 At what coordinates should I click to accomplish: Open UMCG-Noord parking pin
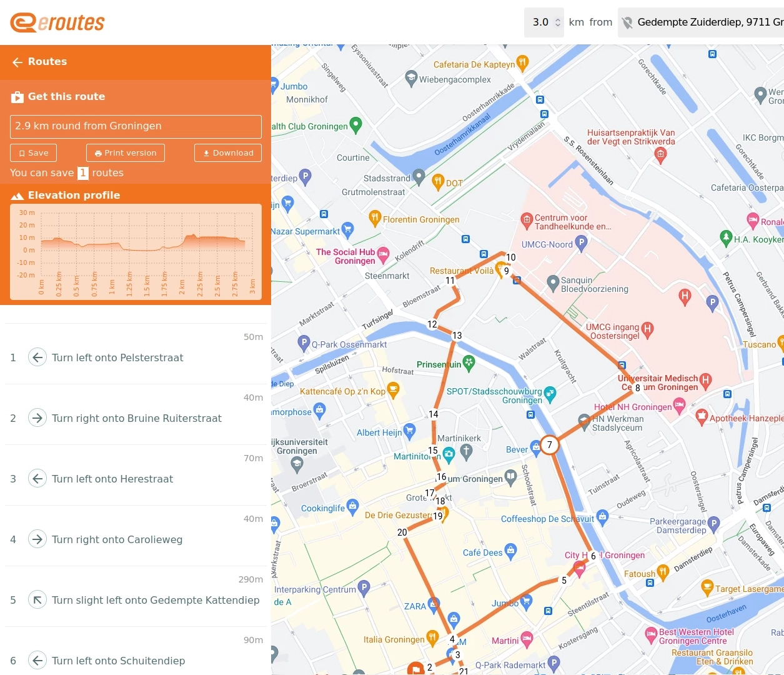pos(581,243)
